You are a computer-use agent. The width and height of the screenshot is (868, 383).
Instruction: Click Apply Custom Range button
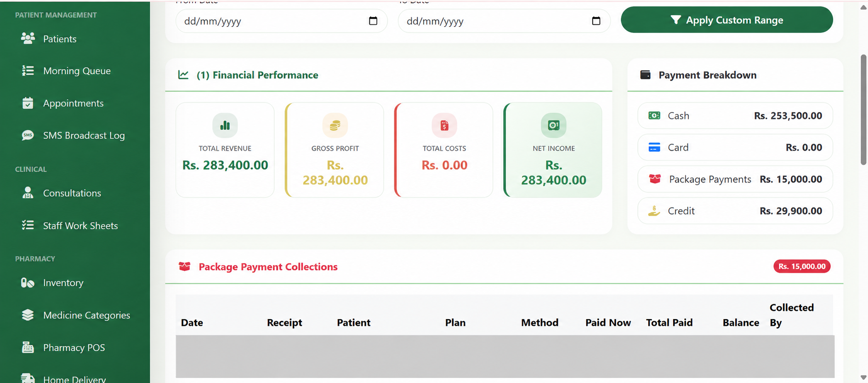click(726, 20)
